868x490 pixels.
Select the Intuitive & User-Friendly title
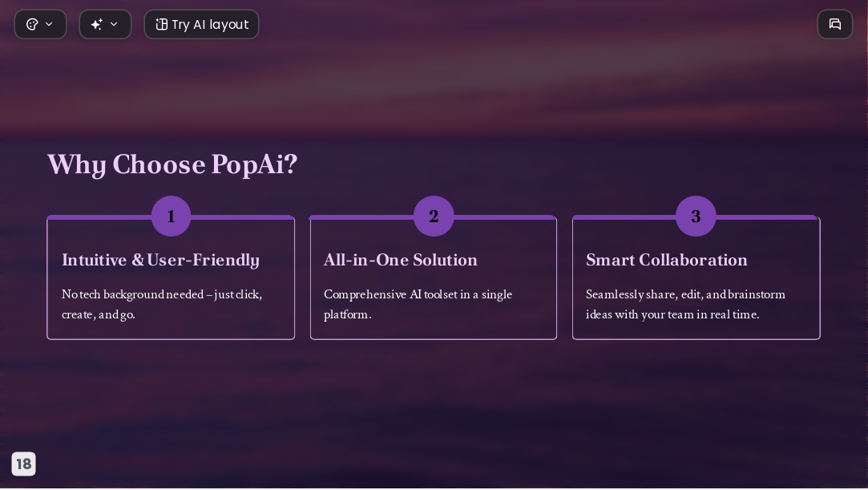coord(160,260)
